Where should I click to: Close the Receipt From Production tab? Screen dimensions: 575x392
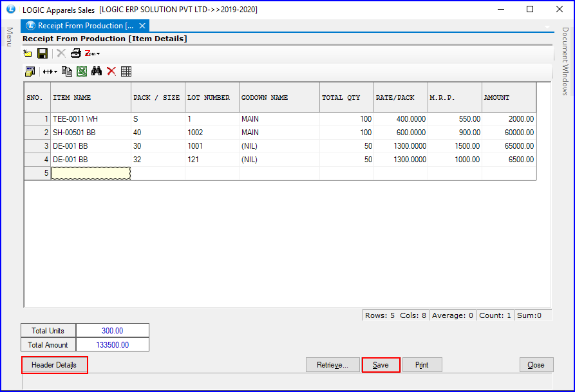click(x=142, y=26)
